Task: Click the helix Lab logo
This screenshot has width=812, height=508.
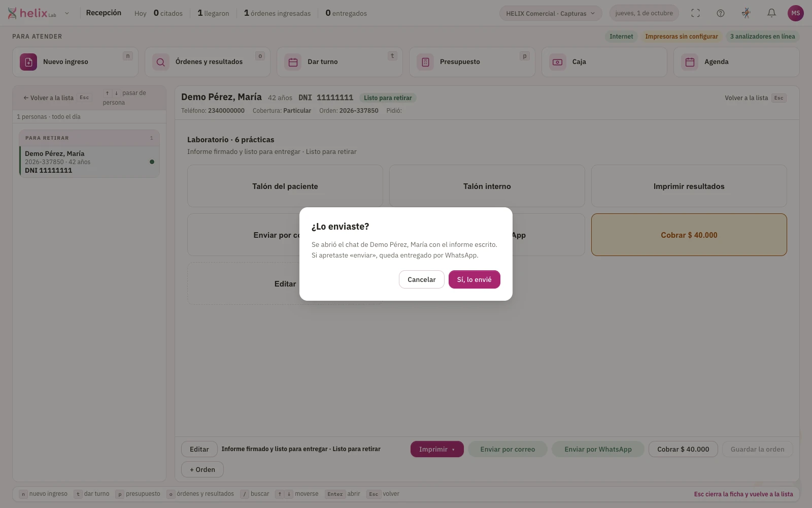Action: [x=31, y=13]
